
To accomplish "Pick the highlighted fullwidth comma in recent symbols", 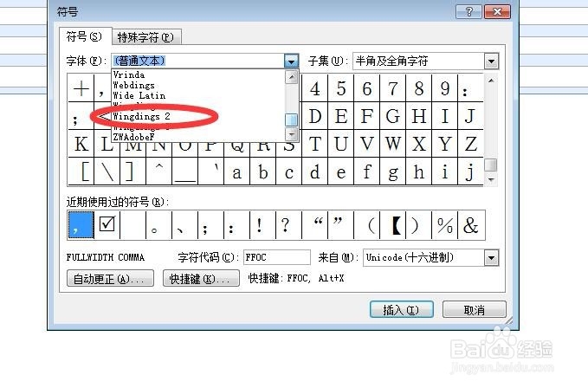I will click(81, 225).
